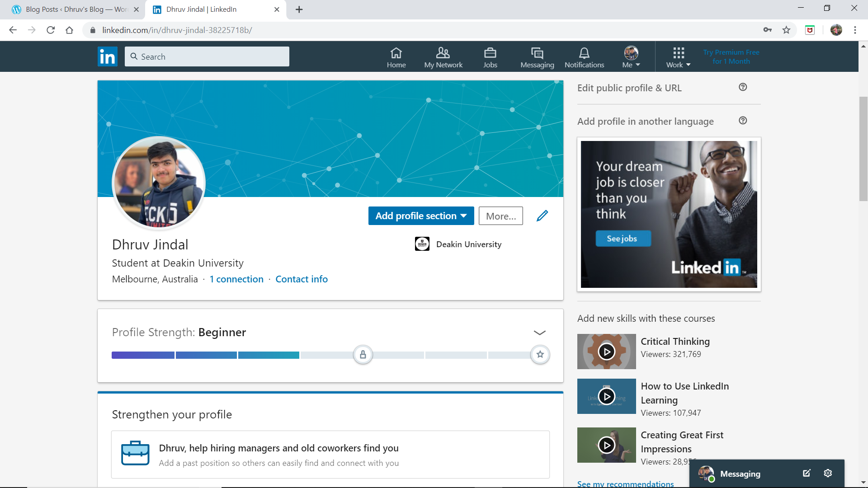
Task: Expand the Me profile dropdown
Action: 631,57
